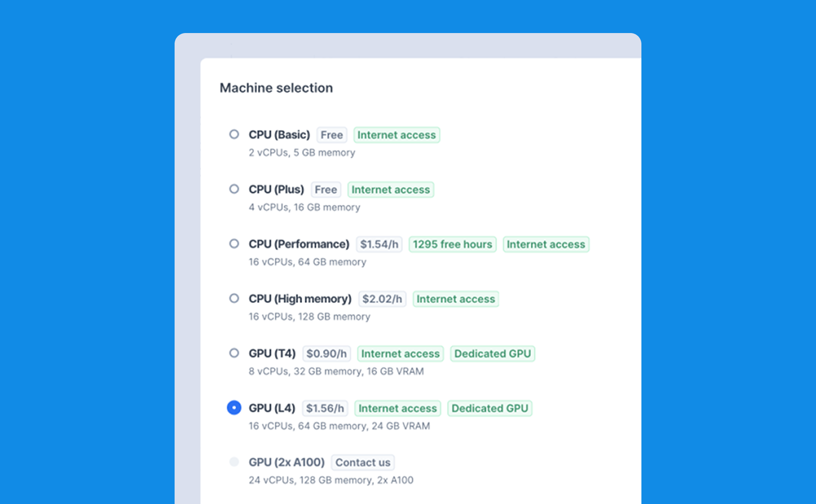Click the $1.56/h price label
Image resolution: width=816 pixels, height=504 pixels.
tap(325, 408)
